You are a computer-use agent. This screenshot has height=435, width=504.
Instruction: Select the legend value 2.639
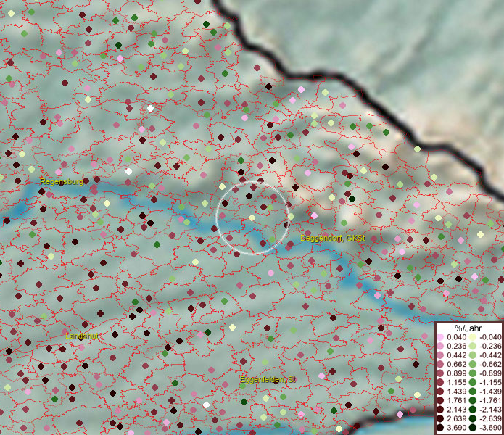coord(457,418)
